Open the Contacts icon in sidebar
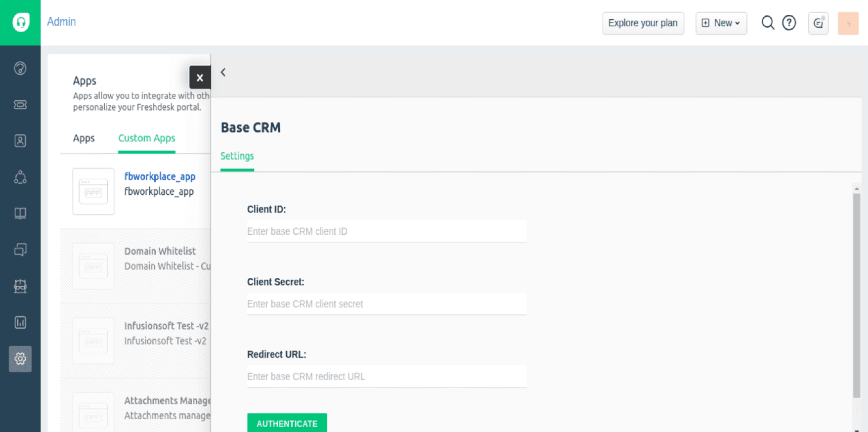 (x=20, y=141)
